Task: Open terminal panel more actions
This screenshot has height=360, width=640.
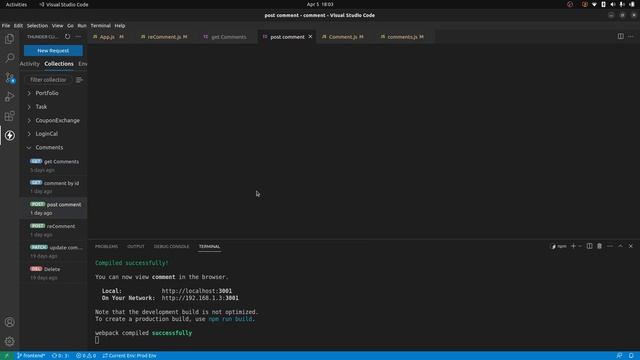Action: 610,246
